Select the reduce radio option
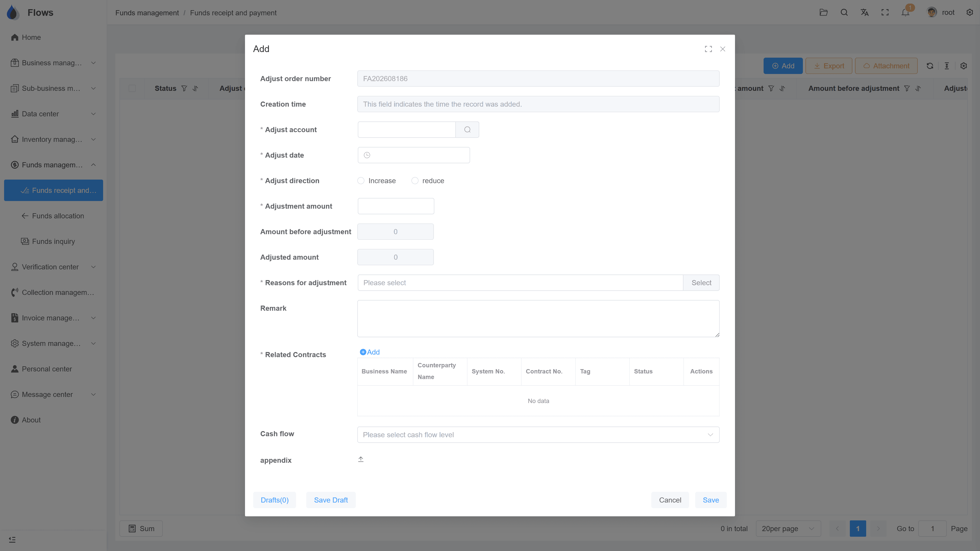980x551 pixels. coord(415,181)
